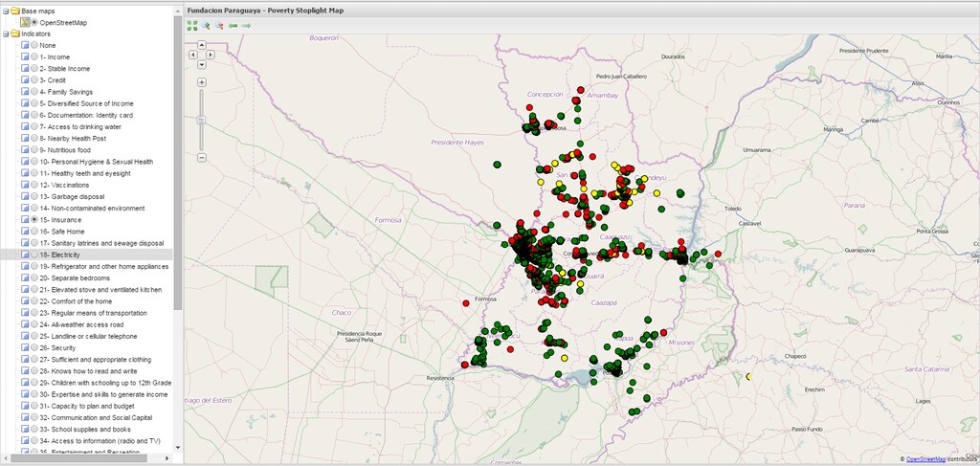
Task: Click layer icon beside 16- Safe Home
Action: (x=25, y=232)
